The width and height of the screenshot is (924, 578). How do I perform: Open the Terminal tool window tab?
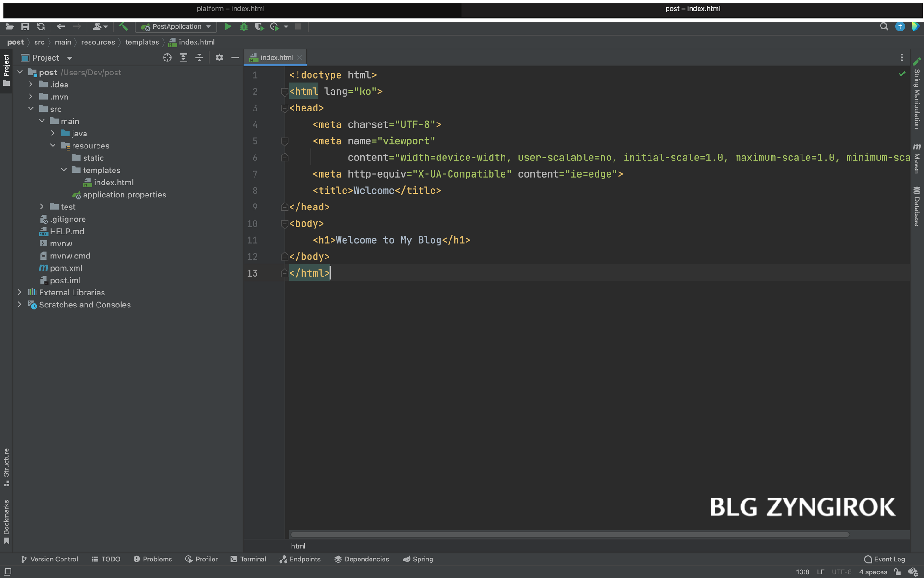click(x=248, y=559)
